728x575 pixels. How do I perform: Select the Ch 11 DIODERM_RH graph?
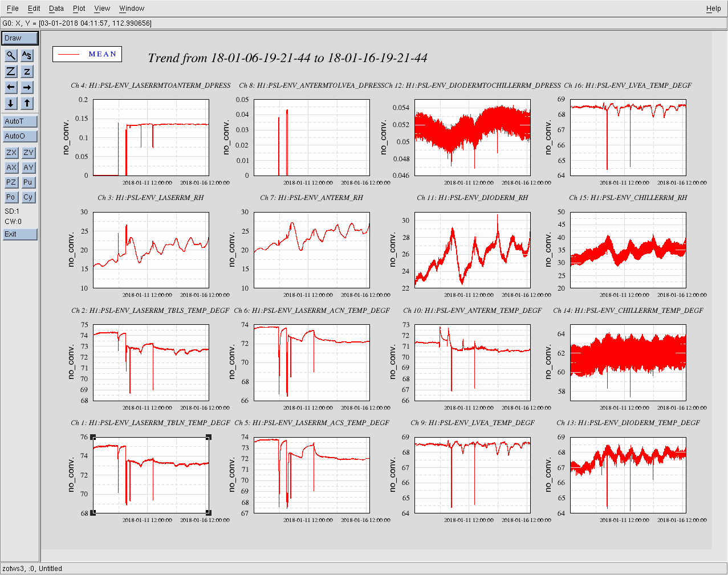(x=473, y=250)
